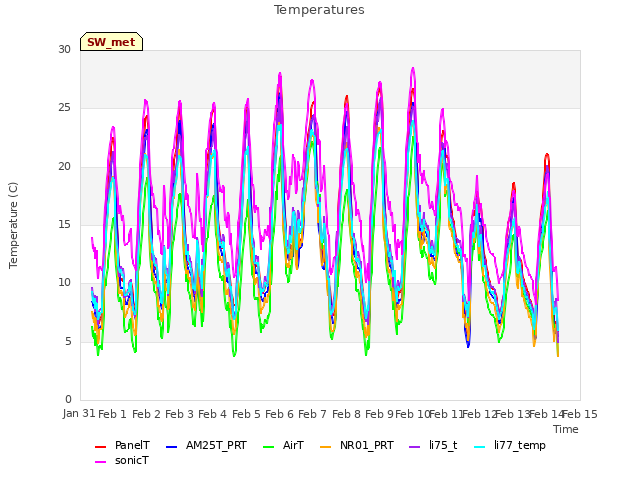The height and width of the screenshot is (480, 640).
Task: Click the Temperature (C) axis title
Action: [x=13, y=225]
